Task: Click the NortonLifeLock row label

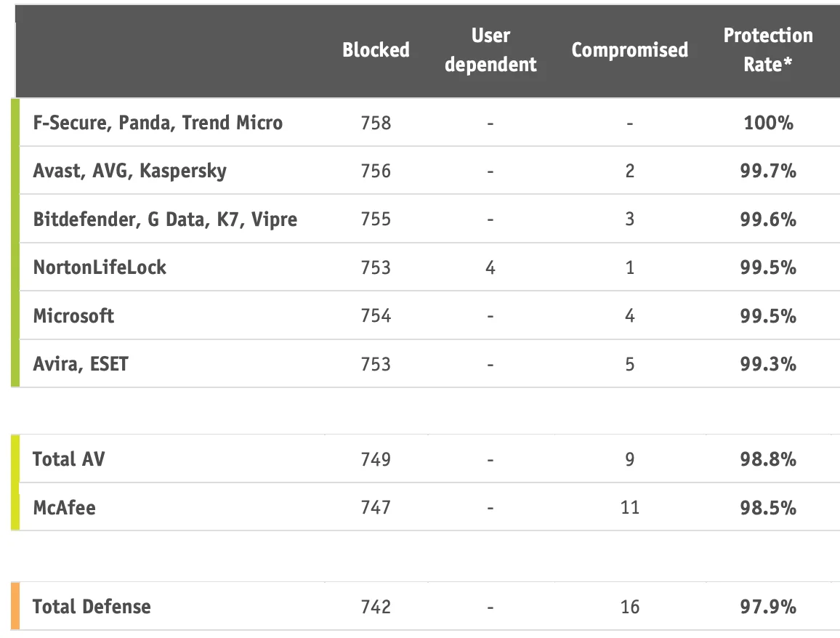Action: (100, 267)
